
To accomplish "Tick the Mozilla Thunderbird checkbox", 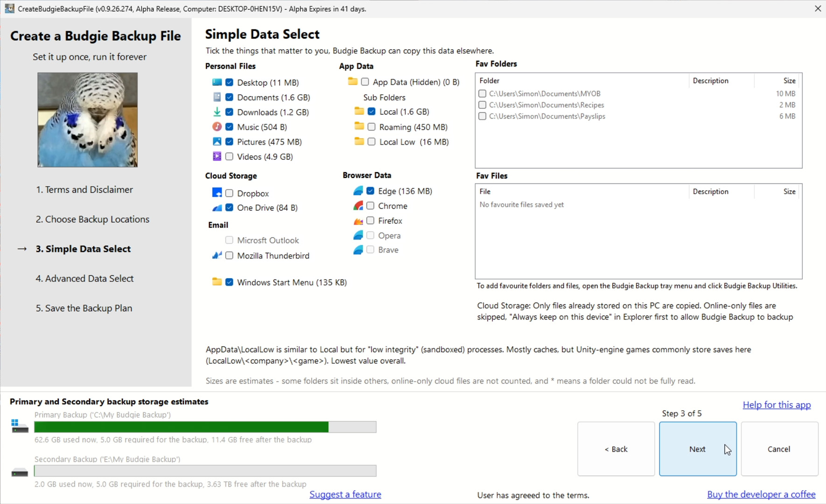I will (229, 255).
